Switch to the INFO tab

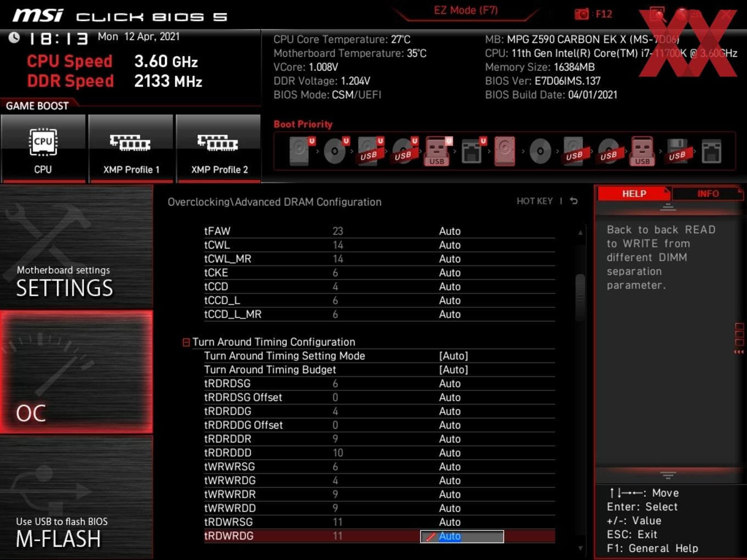click(x=707, y=193)
